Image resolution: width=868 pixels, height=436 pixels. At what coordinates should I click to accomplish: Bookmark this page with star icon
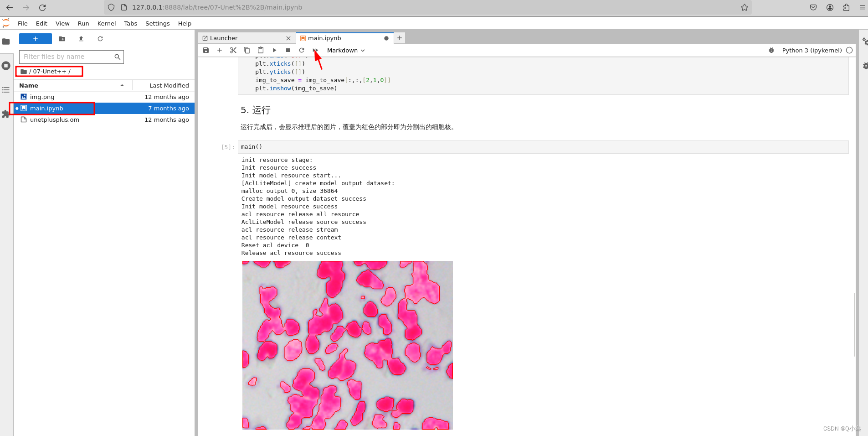coord(745,7)
